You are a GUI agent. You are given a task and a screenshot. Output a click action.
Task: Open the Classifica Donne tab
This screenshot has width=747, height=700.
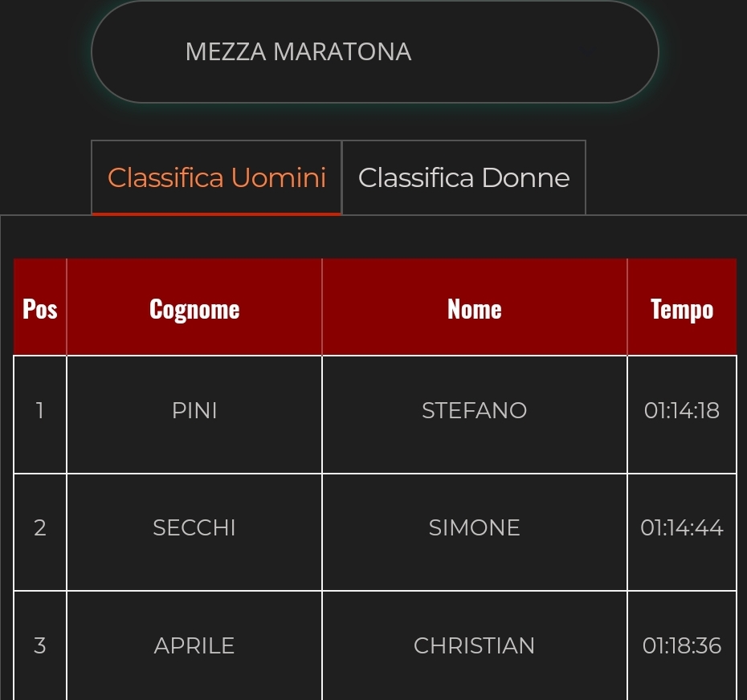tap(463, 177)
